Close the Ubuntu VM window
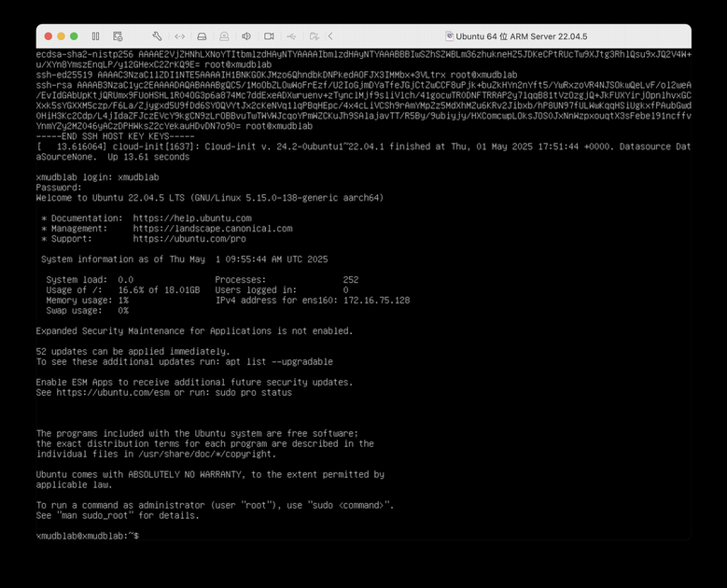The width and height of the screenshot is (727, 588). (49, 36)
